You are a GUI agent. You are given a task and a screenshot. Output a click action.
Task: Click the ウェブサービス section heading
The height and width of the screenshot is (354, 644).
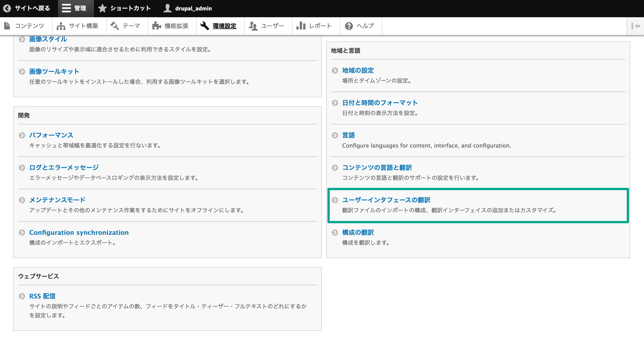tap(39, 276)
